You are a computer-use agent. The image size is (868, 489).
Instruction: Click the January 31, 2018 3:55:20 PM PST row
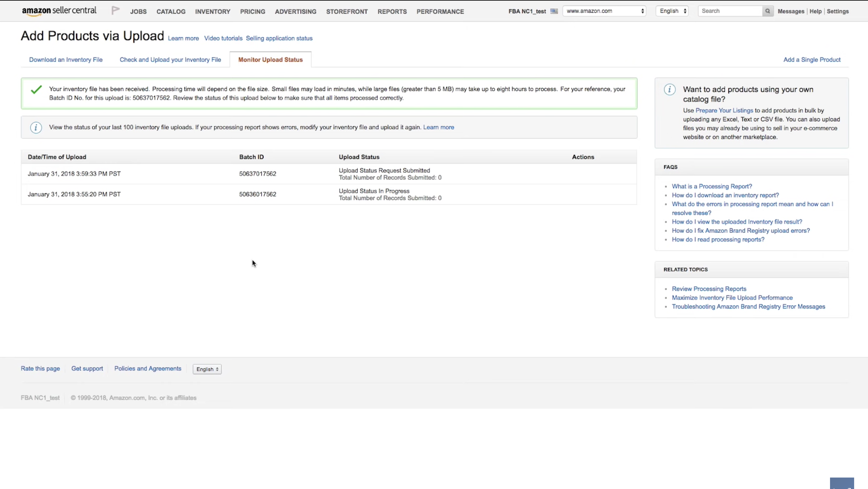click(329, 194)
